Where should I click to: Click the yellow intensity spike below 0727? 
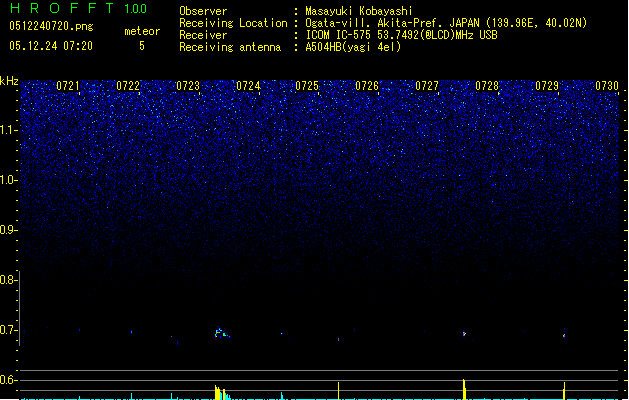[x=464, y=389]
